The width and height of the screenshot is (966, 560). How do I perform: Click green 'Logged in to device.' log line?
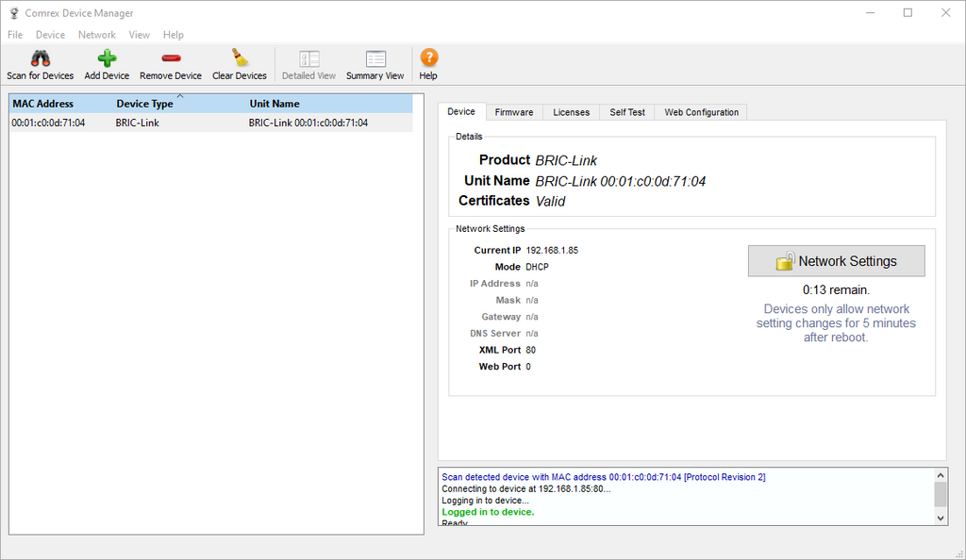[x=488, y=512]
